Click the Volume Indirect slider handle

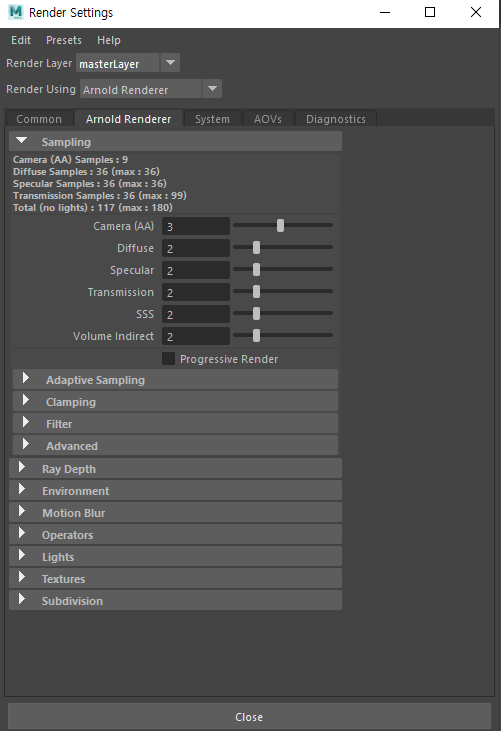256,335
